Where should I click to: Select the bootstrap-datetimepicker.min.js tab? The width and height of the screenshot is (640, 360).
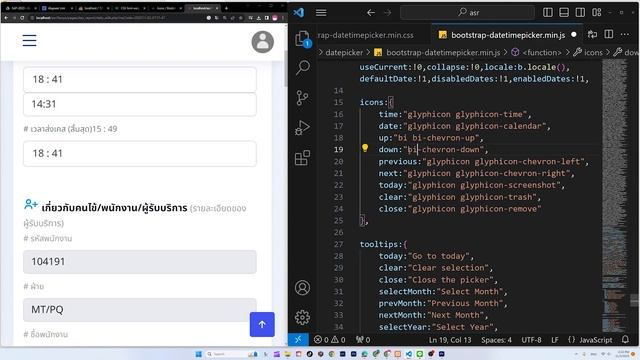[x=508, y=35]
